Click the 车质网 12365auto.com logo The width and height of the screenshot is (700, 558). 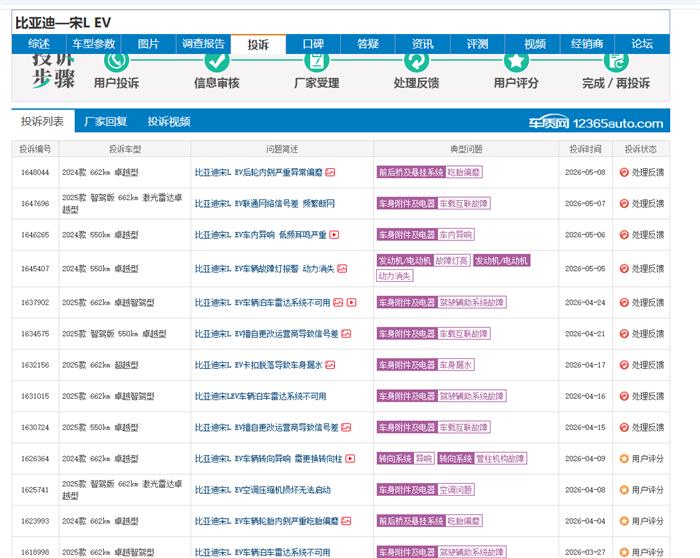[x=596, y=122]
